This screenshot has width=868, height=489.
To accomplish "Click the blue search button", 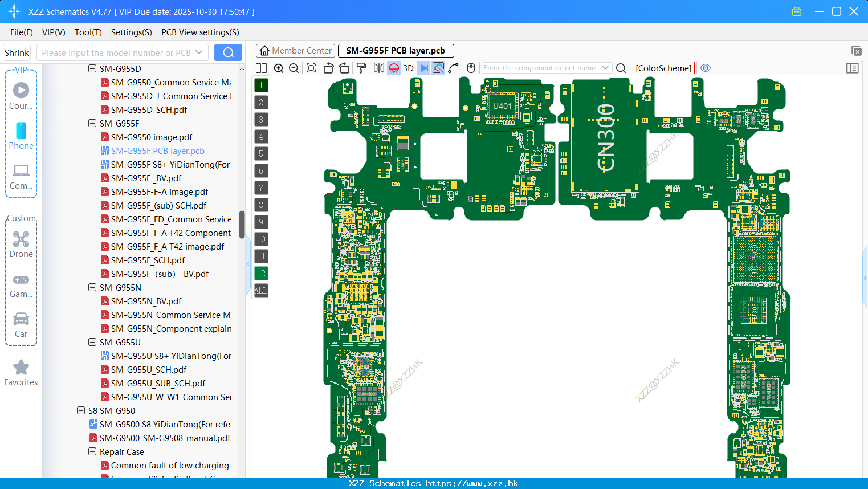I will pos(228,52).
